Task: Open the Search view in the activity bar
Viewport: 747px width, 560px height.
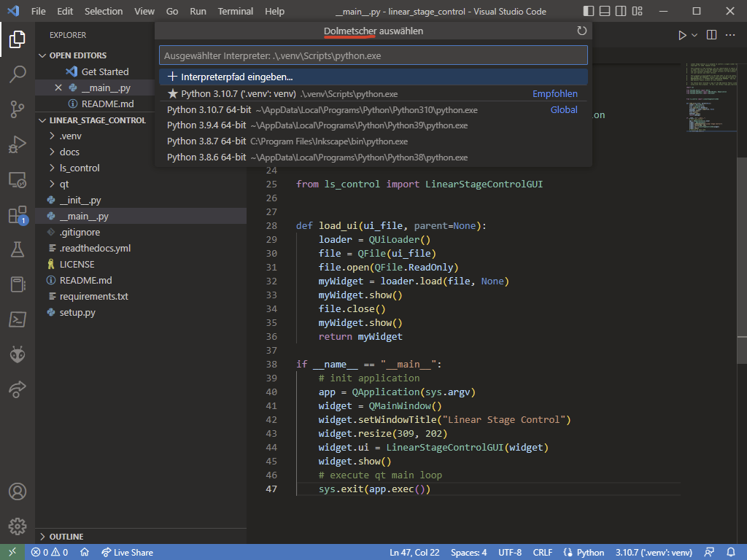Action: (18, 74)
